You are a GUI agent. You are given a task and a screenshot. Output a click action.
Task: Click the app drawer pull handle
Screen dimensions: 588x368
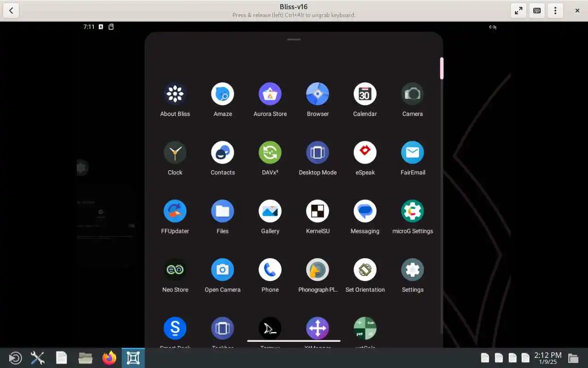pos(294,40)
